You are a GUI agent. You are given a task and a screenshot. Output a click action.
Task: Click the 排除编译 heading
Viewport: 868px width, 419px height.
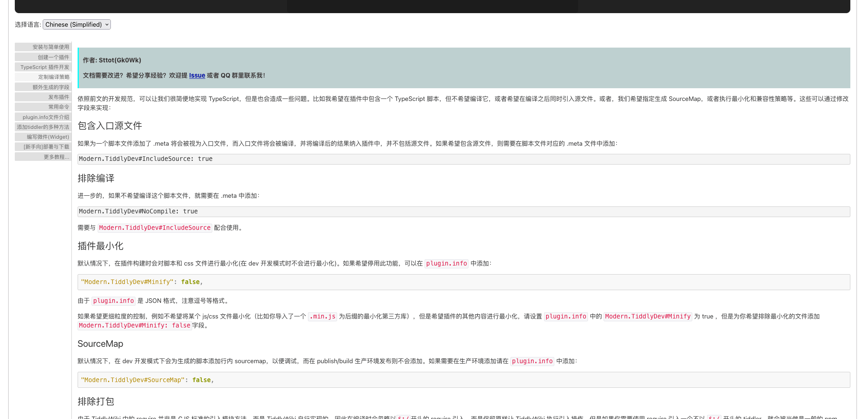click(x=96, y=178)
